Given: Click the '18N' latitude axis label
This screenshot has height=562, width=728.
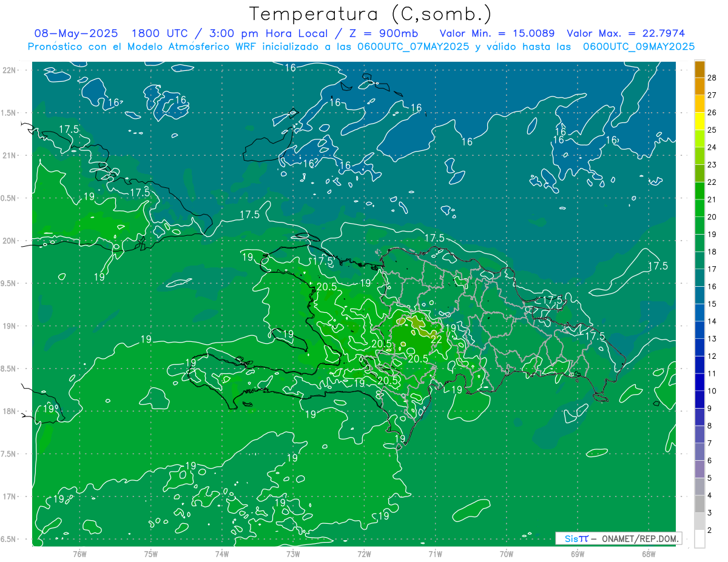Looking at the screenshot, I should [10, 412].
